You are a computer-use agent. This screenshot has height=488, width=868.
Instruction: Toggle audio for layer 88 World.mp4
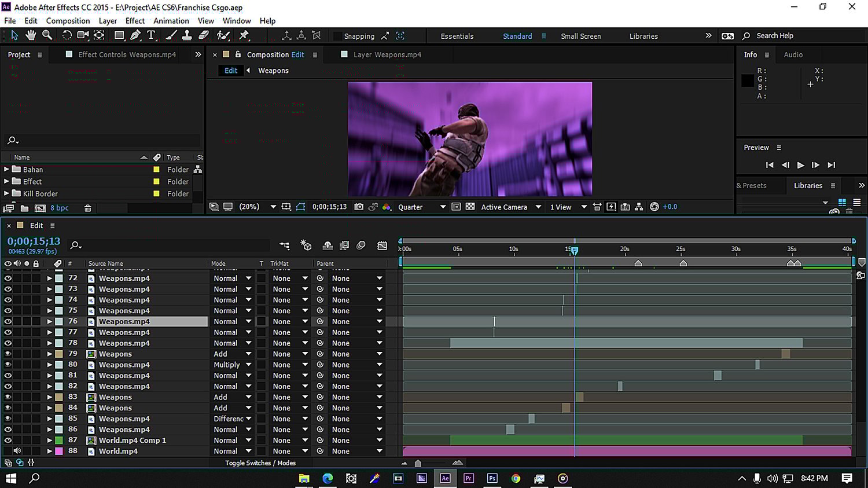pyautogui.click(x=17, y=451)
